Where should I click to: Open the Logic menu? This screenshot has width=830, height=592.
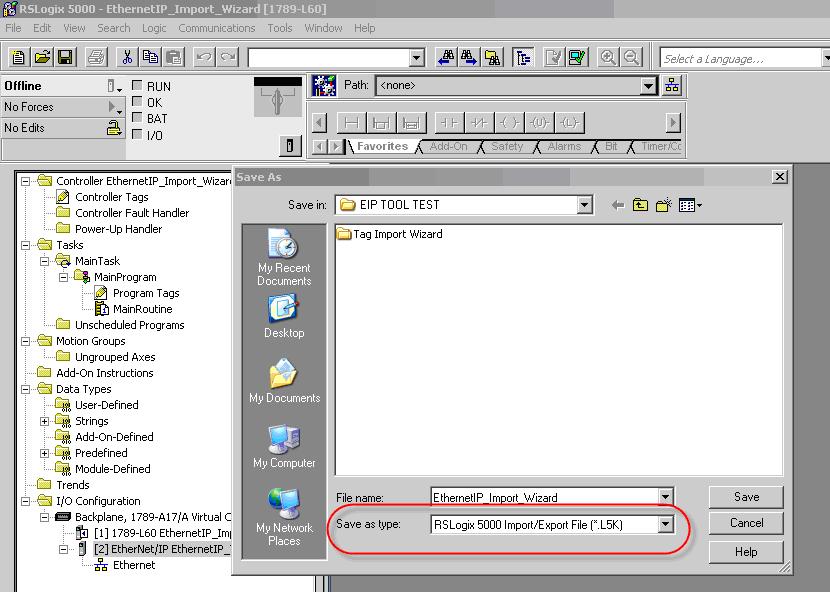point(154,28)
